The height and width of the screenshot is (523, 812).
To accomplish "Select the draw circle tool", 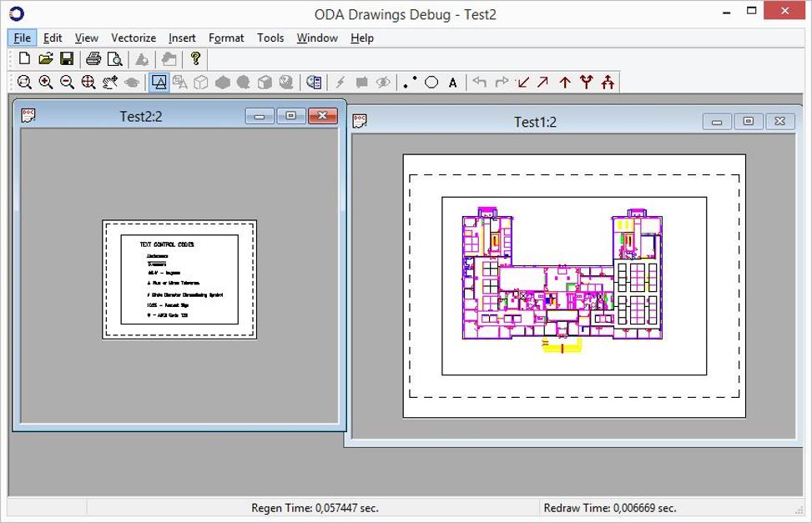I will coord(431,83).
